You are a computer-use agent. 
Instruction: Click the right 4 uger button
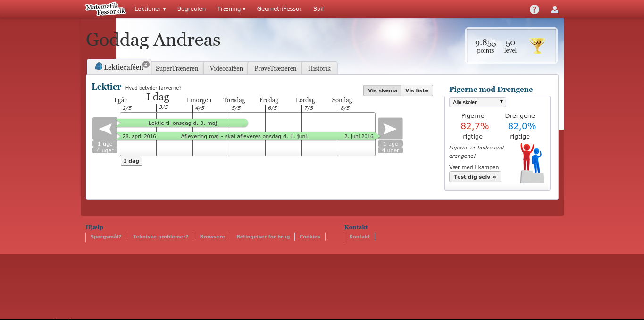(x=391, y=150)
